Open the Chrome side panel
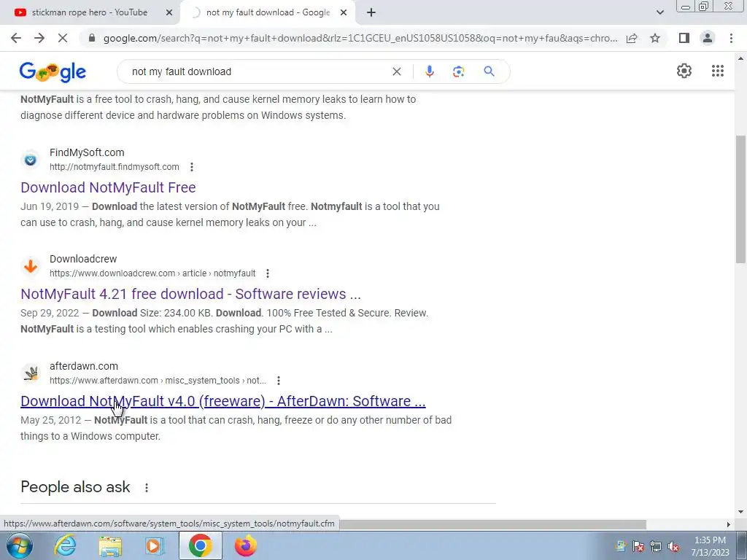Viewport: 747px width, 560px height. pos(684,38)
